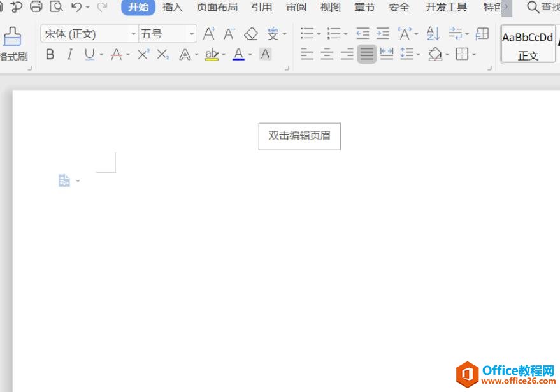Image resolution: width=560 pixels, height=392 pixels.
Task: Open the 页面布局 (Page Layout) tab
Action: coord(217,8)
